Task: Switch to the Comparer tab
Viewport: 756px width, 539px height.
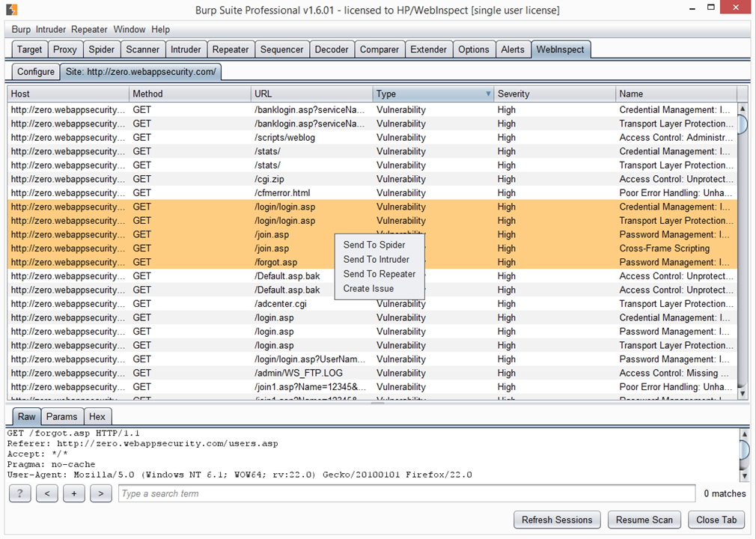Action: coord(379,49)
